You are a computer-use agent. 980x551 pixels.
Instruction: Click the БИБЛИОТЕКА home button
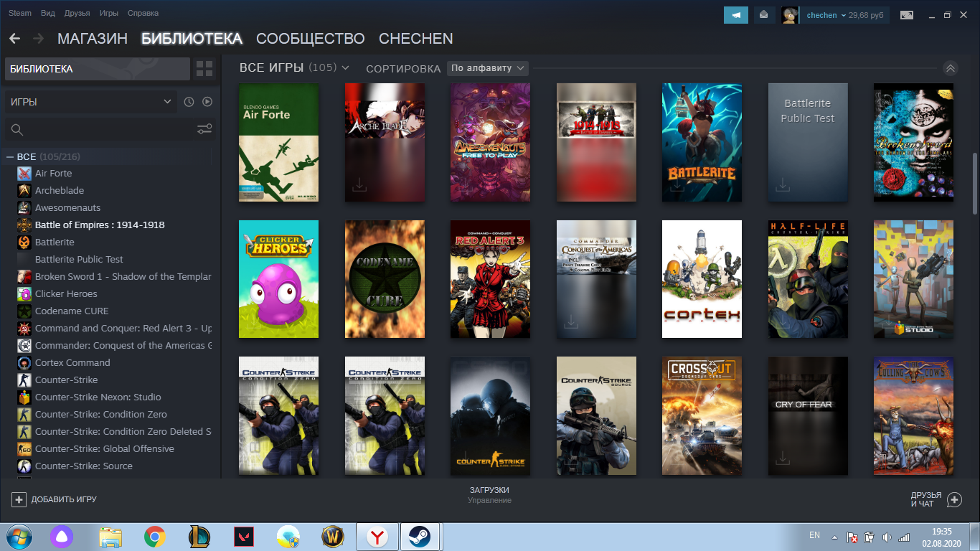[98, 69]
